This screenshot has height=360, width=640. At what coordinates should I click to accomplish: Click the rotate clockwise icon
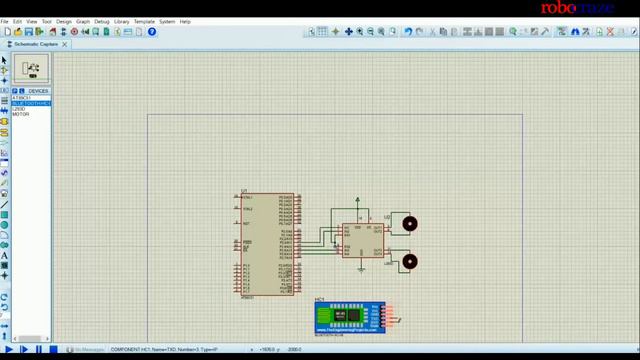pyautogui.click(x=4, y=297)
